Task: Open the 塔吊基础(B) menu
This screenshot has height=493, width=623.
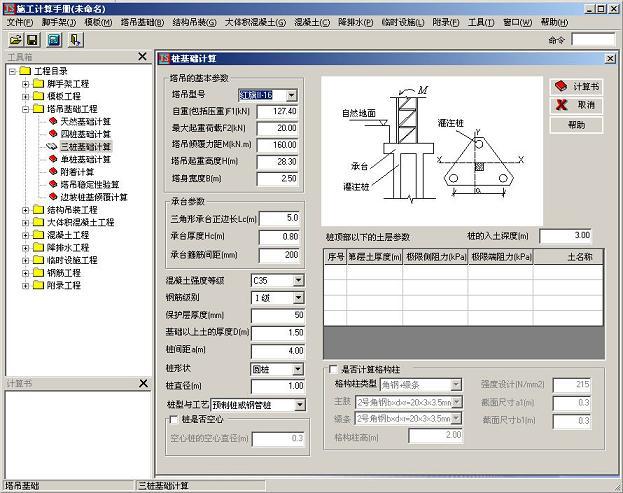Action: pyautogui.click(x=142, y=21)
